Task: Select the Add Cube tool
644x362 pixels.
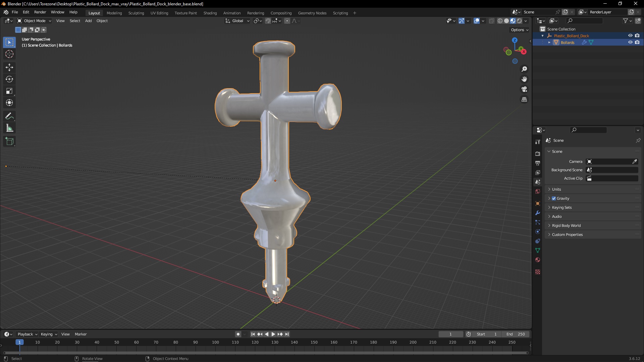Action: pyautogui.click(x=9, y=141)
